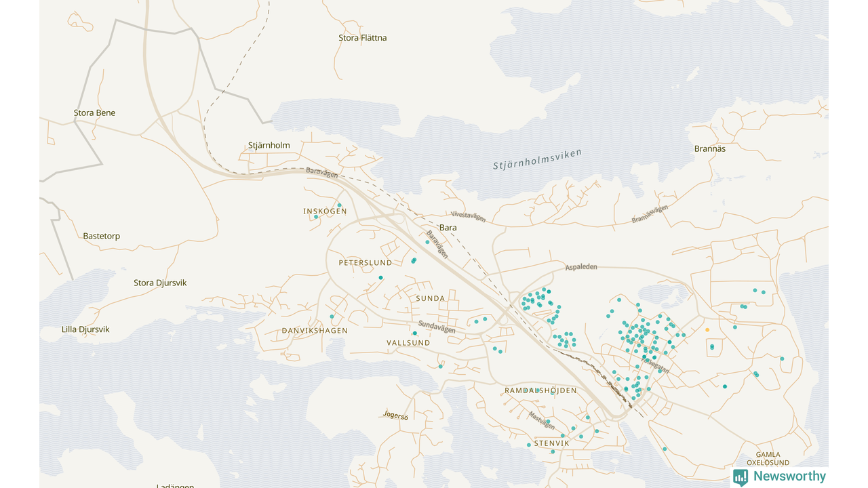
Task: Click the Brannäs place label
Action: pyautogui.click(x=710, y=148)
